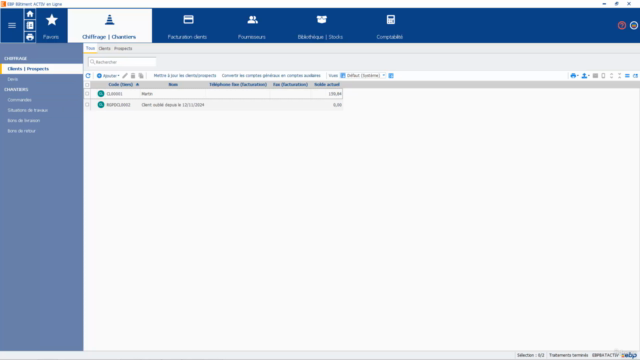Refresh the clients list
The width and height of the screenshot is (640, 360).
[x=88, y=76]
